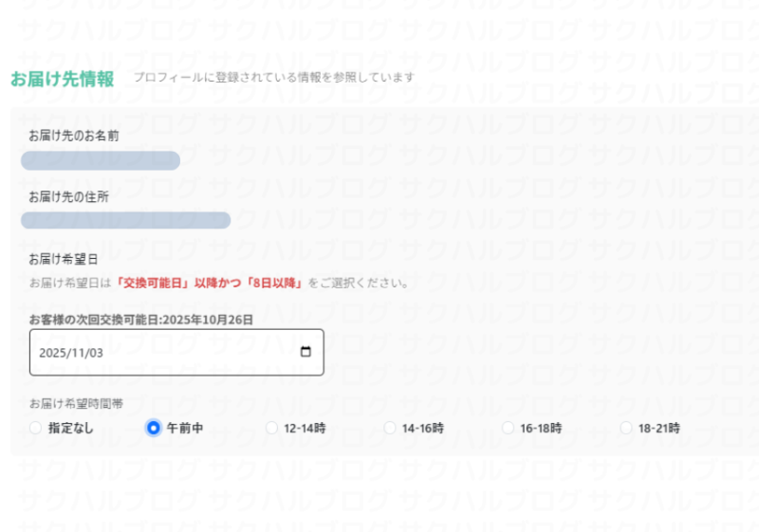Image resolution: width=759 pixels, height=532 pixels.
Task: Click the red 「交換可能日」 text
Action: 152,283
